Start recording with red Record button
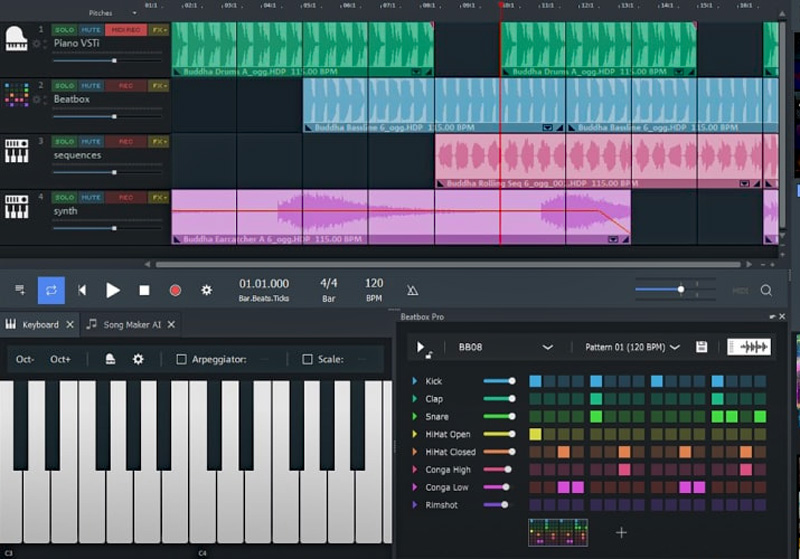The image size is (800, 559). (x=175, y=290)
